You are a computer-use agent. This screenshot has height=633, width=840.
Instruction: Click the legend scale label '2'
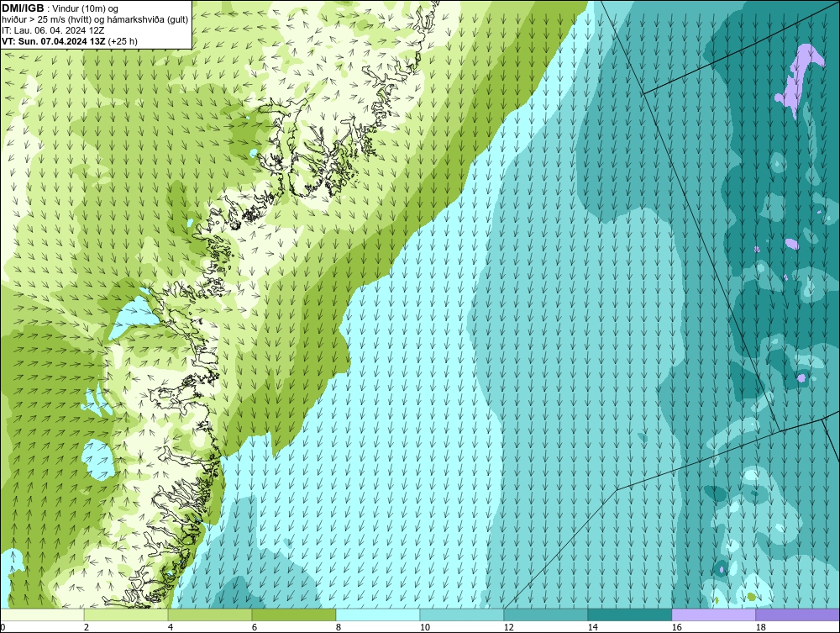(87, 627)
